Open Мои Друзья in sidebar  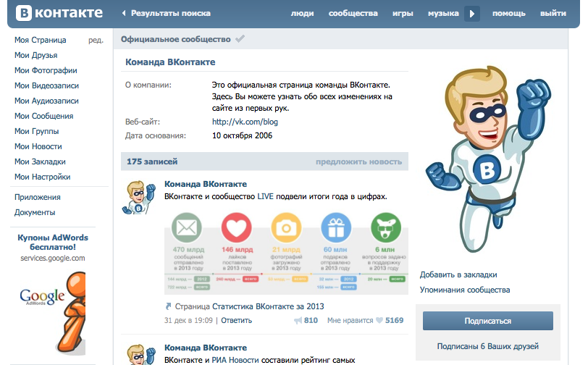(x=36, y=55)
